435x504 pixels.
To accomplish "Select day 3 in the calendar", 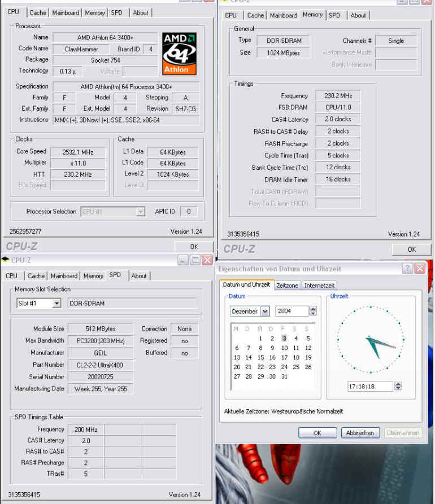I will 284,338.
